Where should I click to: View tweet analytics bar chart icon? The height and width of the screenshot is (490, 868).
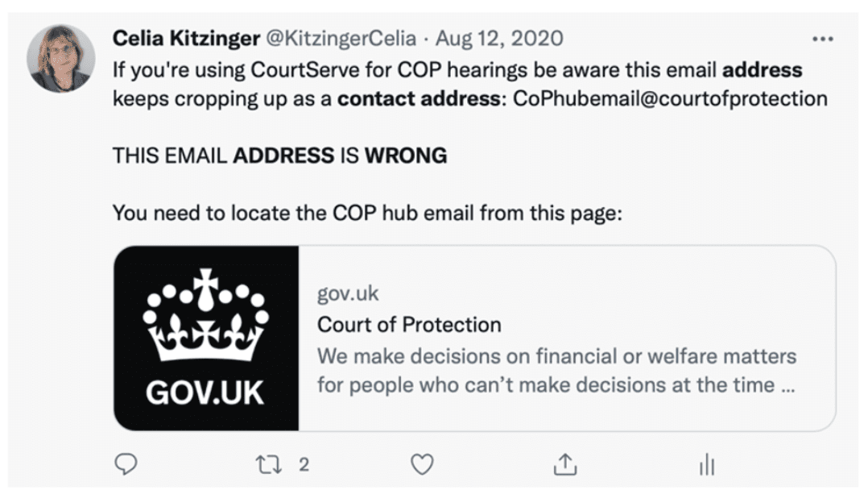707,464
